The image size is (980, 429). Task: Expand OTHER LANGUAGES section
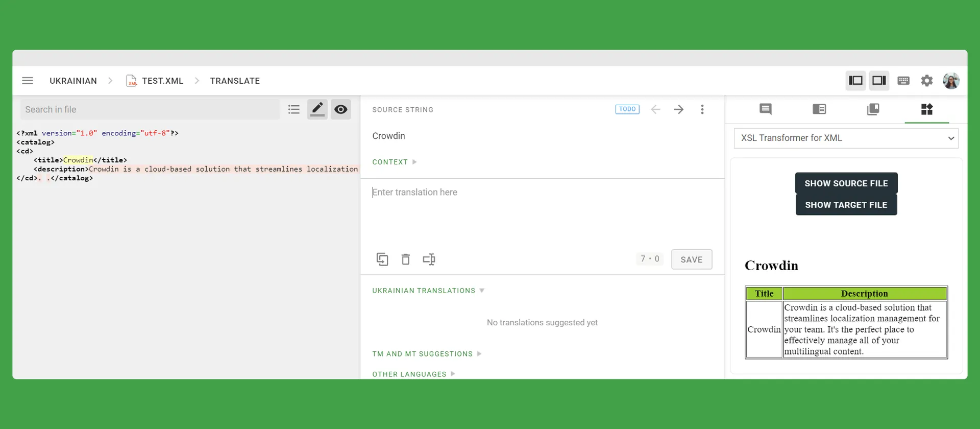click(414, 374)
